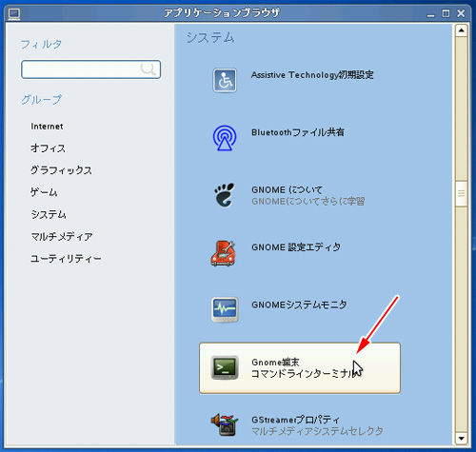476x452 pixels.
Task: Choose the マルチメディア group
Action: coord(62,236)
